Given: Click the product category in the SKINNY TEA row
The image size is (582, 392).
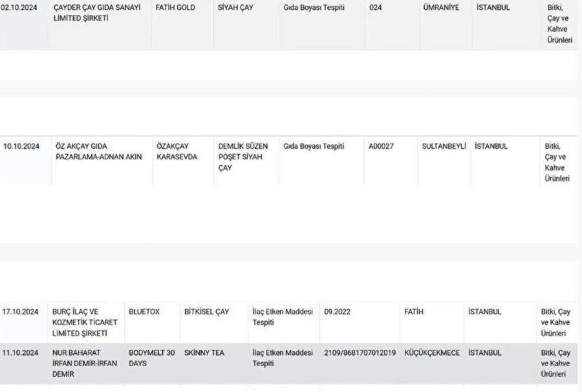Looking at the screenshot, I should [x=555, y=364].
